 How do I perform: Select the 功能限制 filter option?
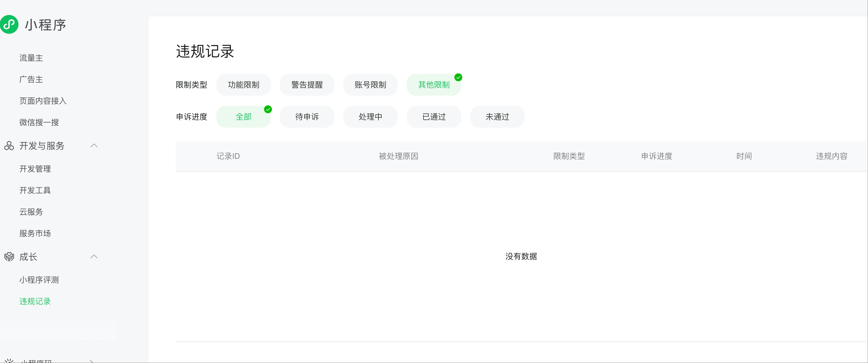[x=243, y=85]
